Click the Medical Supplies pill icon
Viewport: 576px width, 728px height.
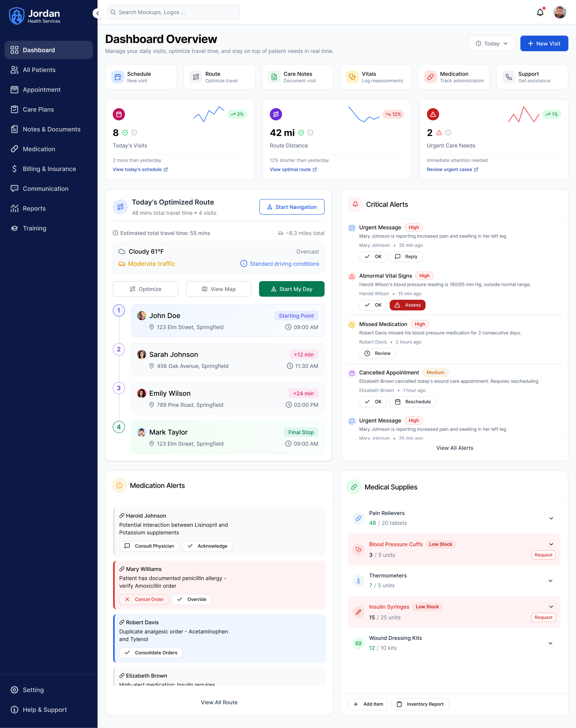pyautogui.click(x=354, y=487)
